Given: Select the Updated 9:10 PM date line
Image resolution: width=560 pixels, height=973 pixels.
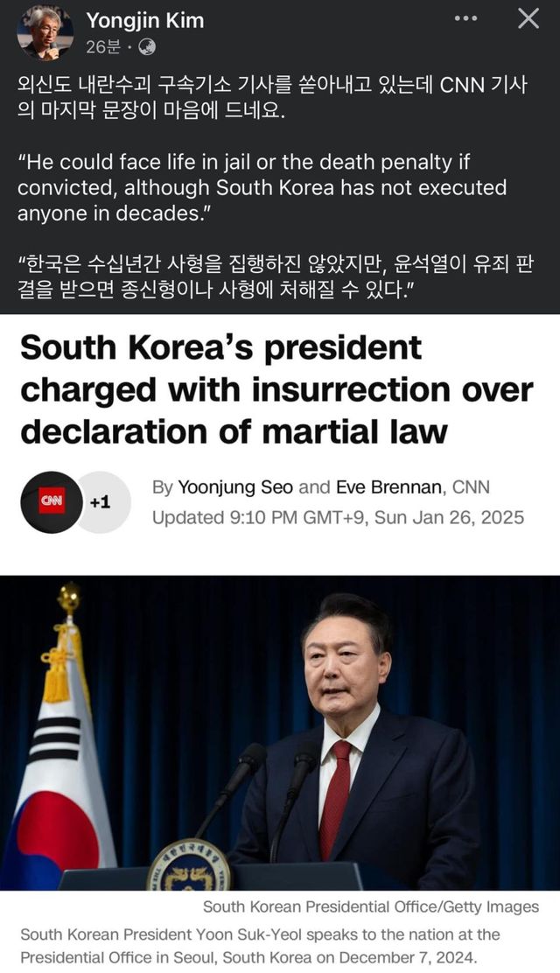Looking at the screenshot, I should (339, 517).
